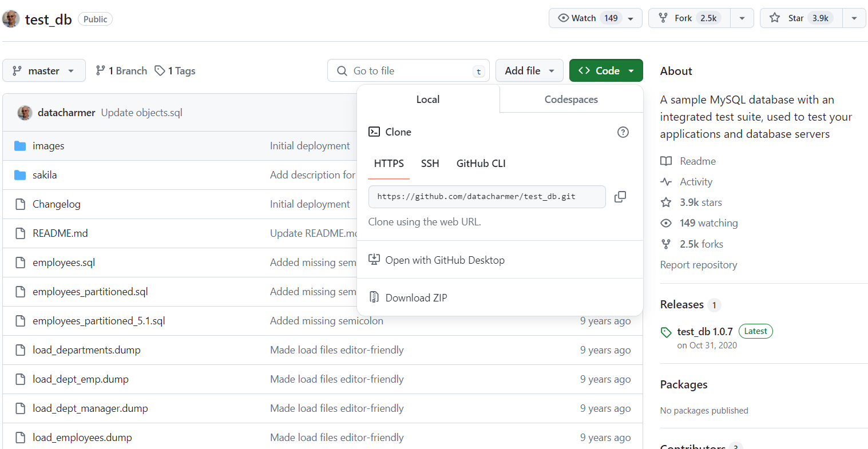Expand the star lists caret next to Star

pyautogui.click(x=854, y=18)
